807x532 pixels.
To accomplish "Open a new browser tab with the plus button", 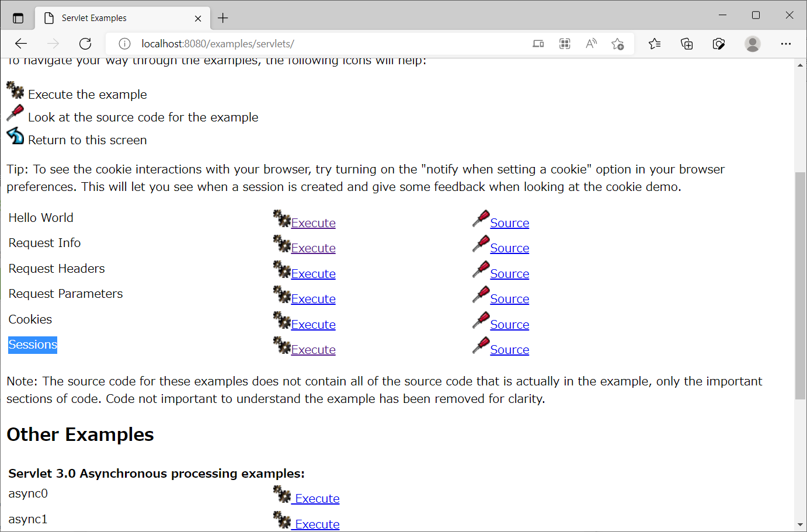I will pos(222,18).
